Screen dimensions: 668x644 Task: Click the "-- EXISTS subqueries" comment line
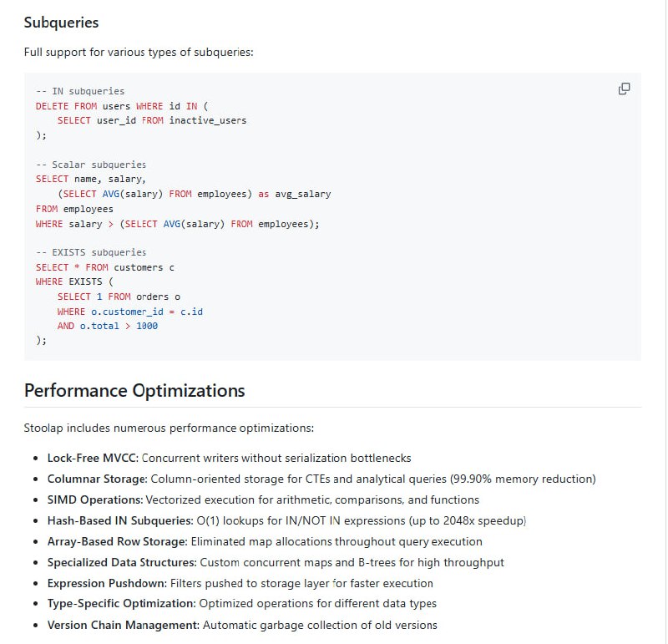pos(91,252)
